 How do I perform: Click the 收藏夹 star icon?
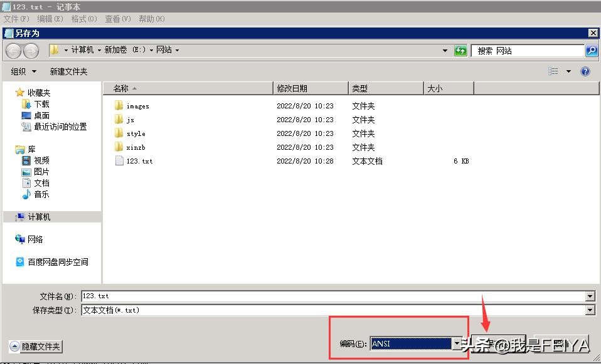[19, 93]
